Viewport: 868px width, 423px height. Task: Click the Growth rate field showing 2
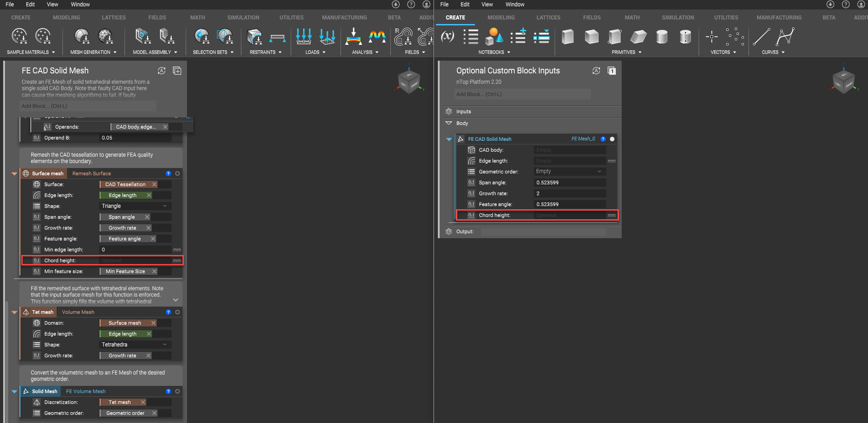(x=570, y=193)
